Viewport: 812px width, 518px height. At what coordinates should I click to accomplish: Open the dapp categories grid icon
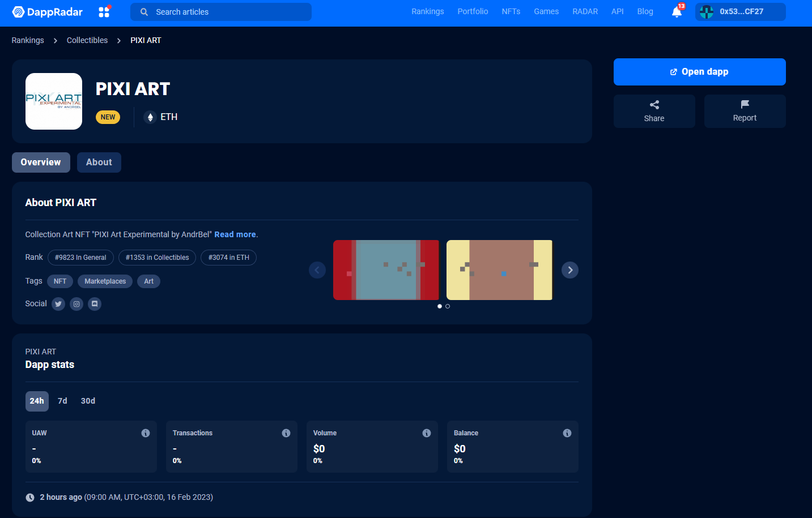tap(104, 11)
